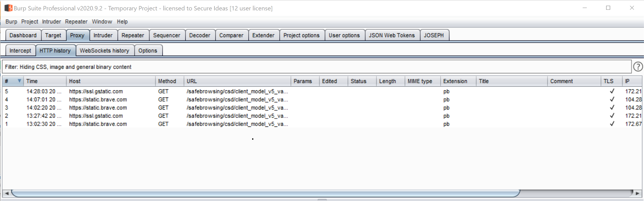Open the Comparer tab
This screenshot has width=644, height=201.
point(231,35)
